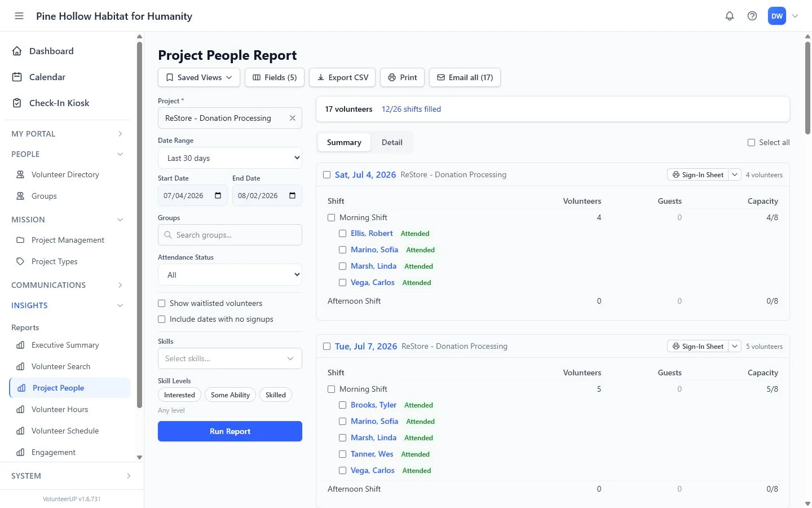This screenshot has width=812, height=508.
Task: Open the hamburger menu icon
Action: click(19, 16)
